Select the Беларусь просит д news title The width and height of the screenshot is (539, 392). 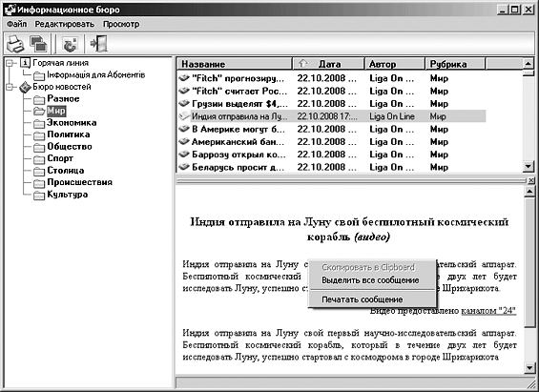(x=238, y=167)
